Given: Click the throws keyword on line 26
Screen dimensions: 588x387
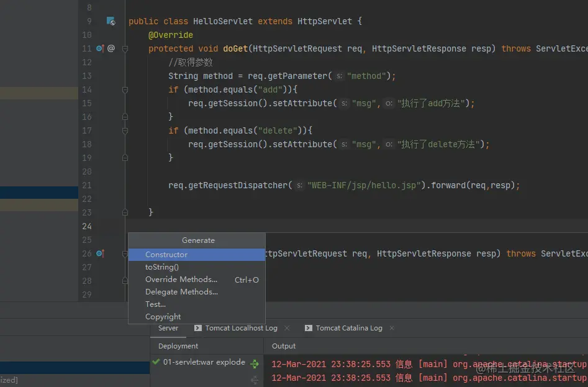Looking at the screenshot, I should click(x=521, y=254).
